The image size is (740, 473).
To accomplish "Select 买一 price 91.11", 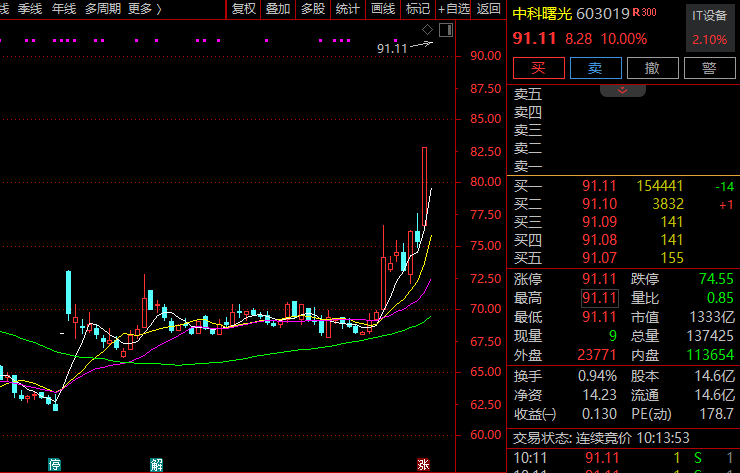I will coord(599,186).
